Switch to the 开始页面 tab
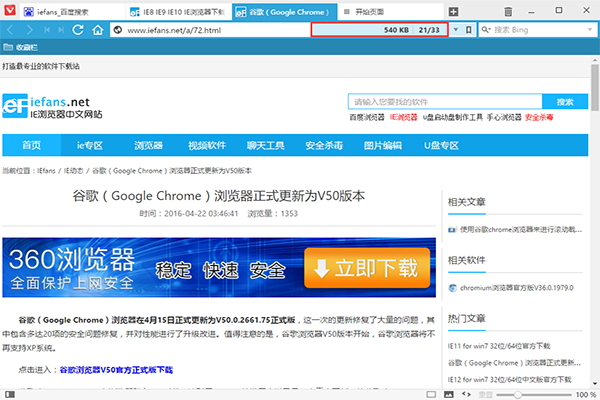The width and height of the screenshot is (600, 400). tap(390, 12)
